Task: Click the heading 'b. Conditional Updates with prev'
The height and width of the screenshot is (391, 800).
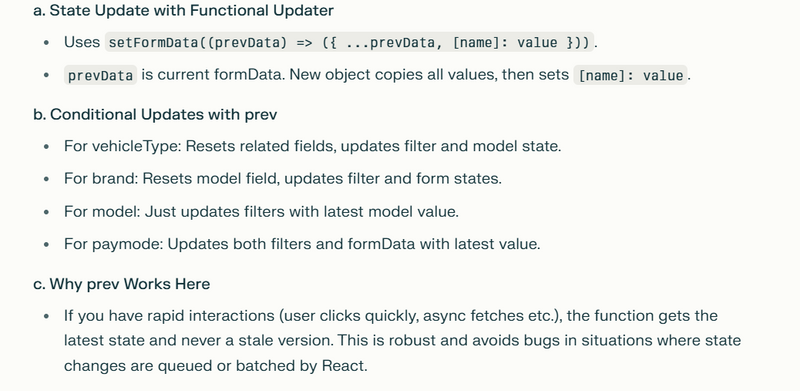Action: pos(155,114)
